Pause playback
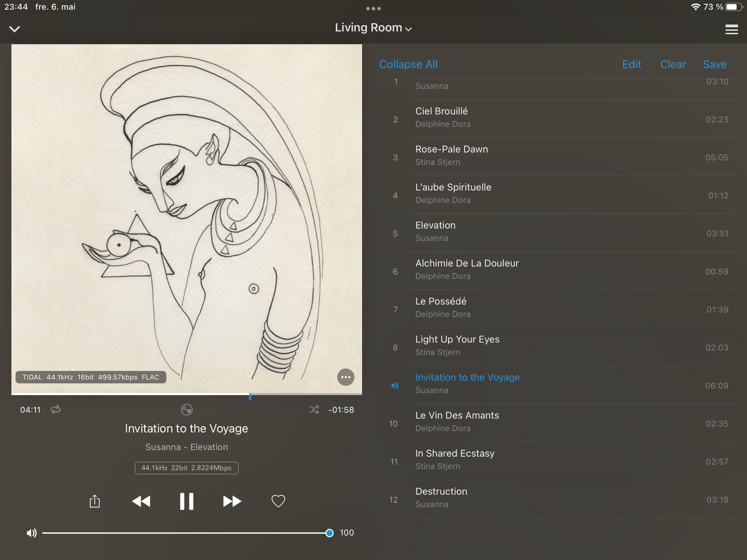747x560 pixels. click(186, 501)
